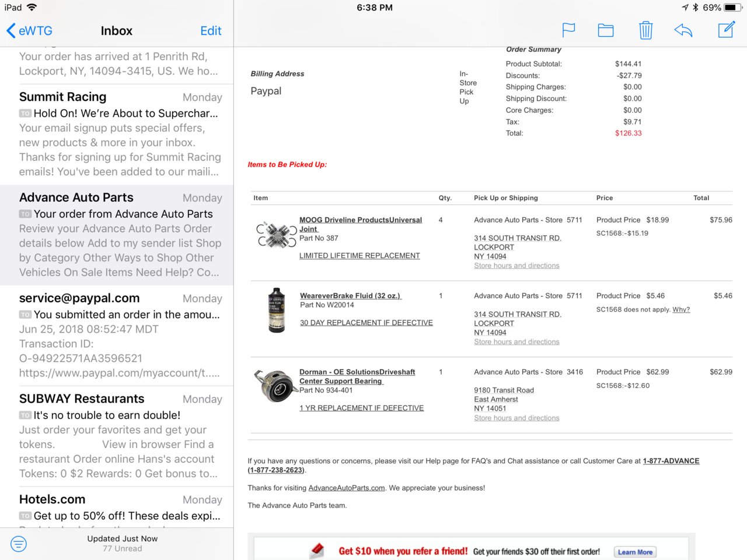This screenshot has height=560, width=747.
Task: Call 1-877-ADVANCE customer care number
Action: tap(671, 461)
